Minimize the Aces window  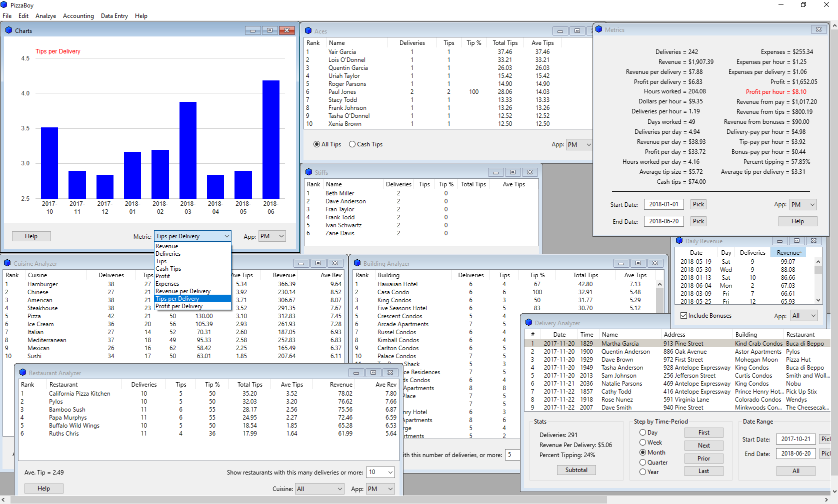click(560, 31)
